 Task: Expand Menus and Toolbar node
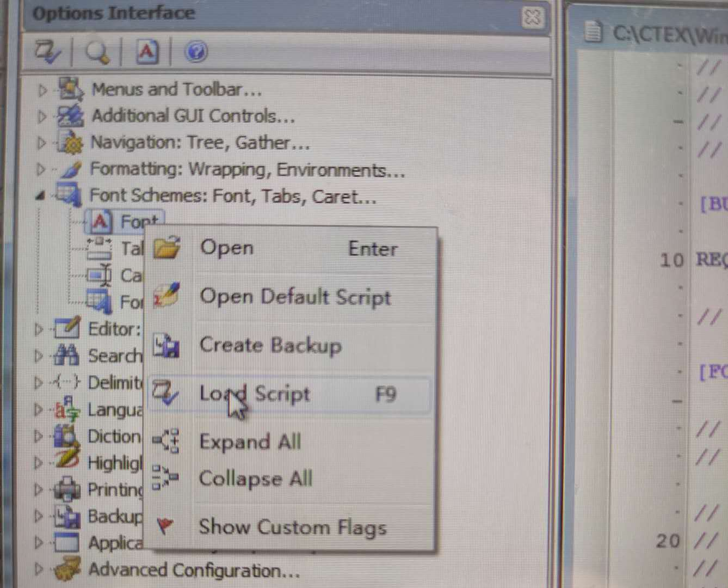click(x=42, y=90)
